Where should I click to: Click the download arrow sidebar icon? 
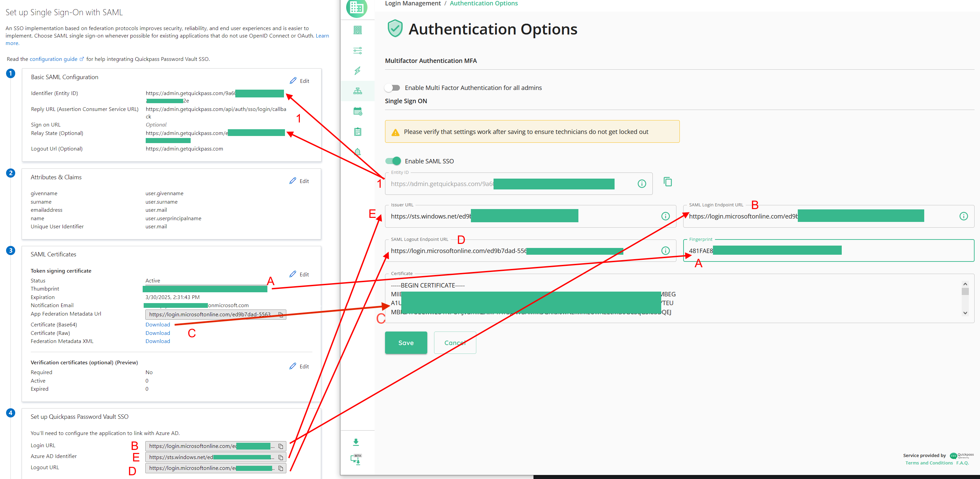click(356, 442)
